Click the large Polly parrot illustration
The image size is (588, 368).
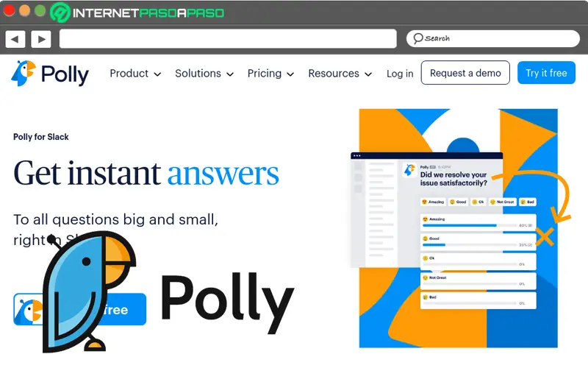coord(89,291)
